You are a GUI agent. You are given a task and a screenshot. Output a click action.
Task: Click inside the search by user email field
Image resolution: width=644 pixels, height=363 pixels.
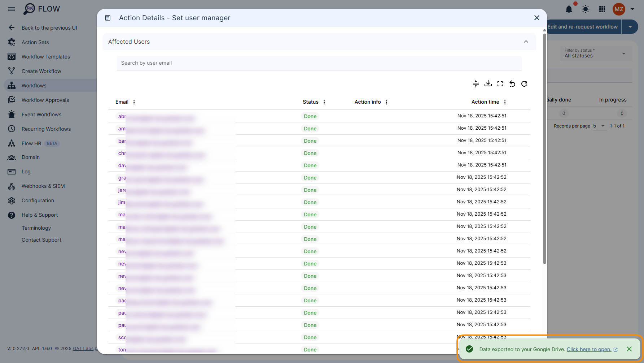tap(319, 63)
